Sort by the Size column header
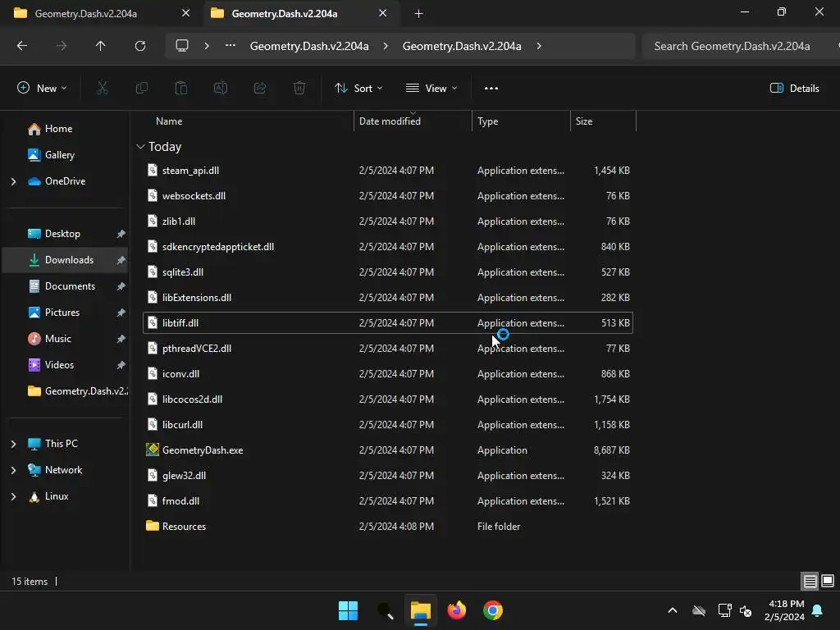 pos(584,121)
